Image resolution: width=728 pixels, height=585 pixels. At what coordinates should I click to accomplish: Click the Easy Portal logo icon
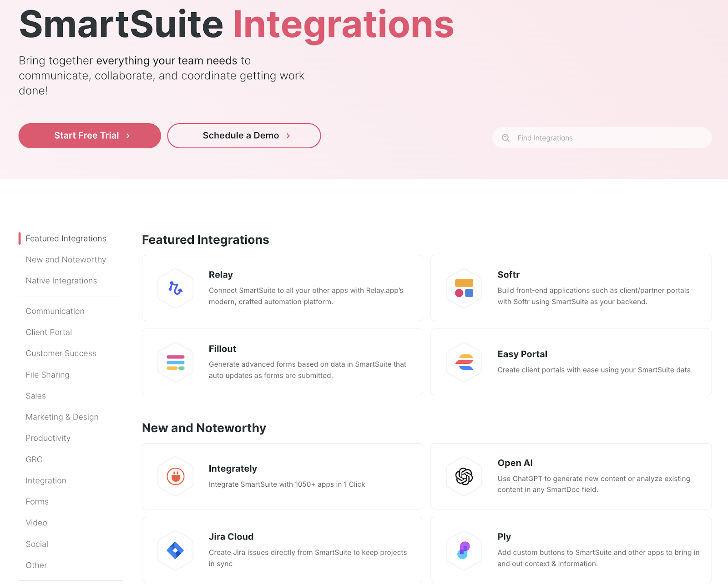(464, 362)
